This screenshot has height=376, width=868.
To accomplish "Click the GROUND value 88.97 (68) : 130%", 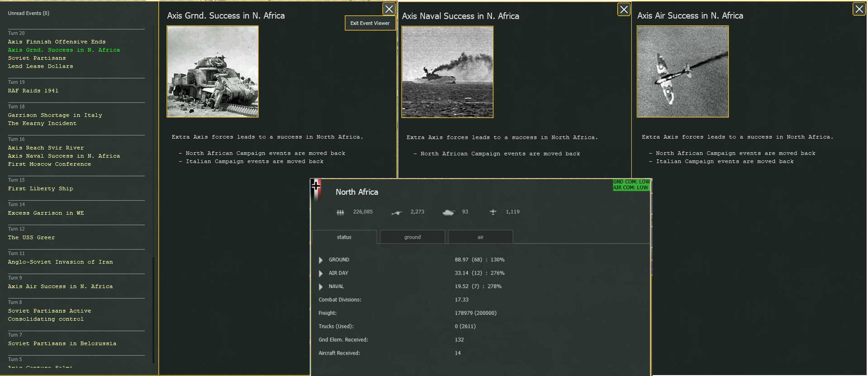I will (x=480, y=260).
